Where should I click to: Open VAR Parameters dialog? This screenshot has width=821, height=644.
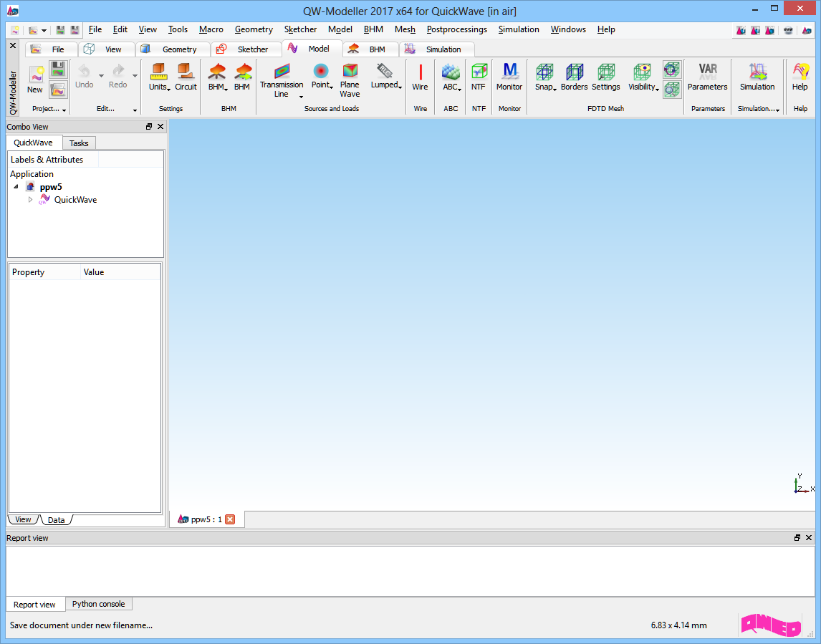[x=707, y=77]
